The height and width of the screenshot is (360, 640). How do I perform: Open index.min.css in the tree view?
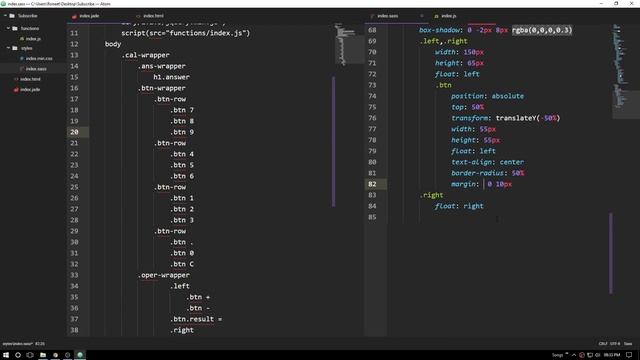point(39,59)
